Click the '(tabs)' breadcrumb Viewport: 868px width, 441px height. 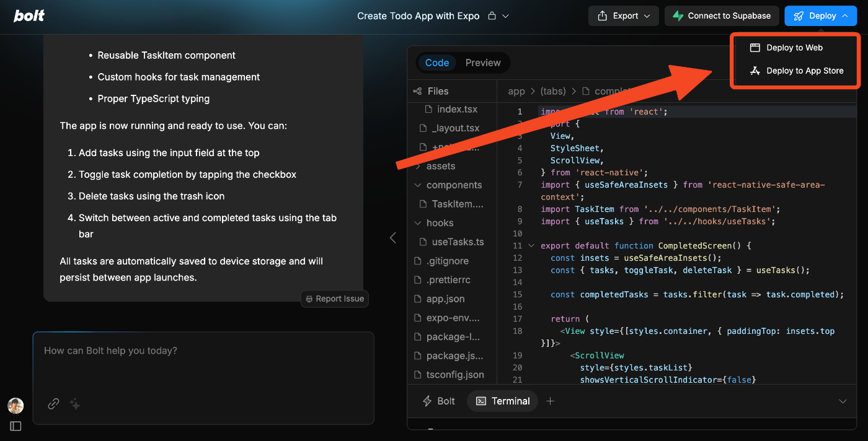pos(553,91)
